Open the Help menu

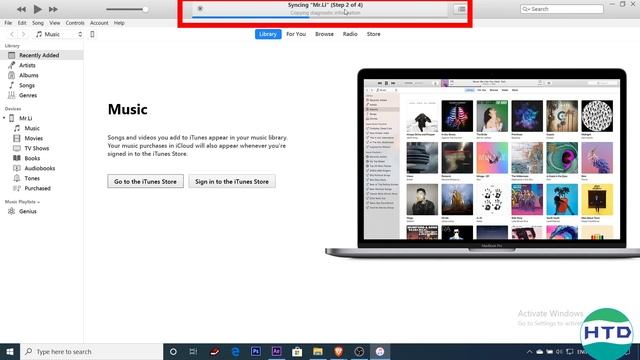tap(119, 23)
